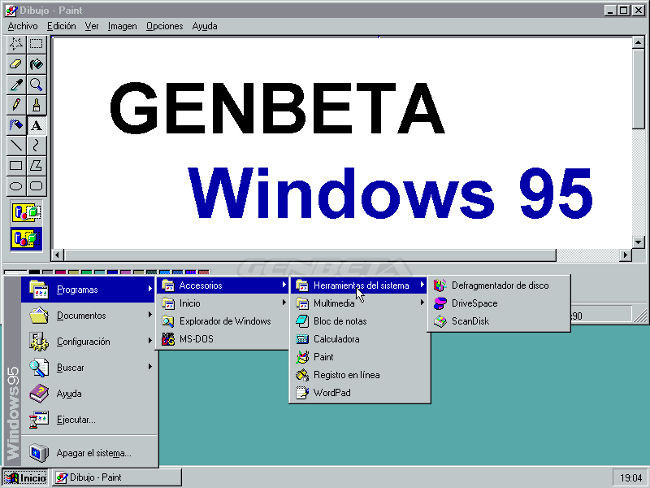
Task: Start Defragmentador de disco
Action: [x=499, y=285]
